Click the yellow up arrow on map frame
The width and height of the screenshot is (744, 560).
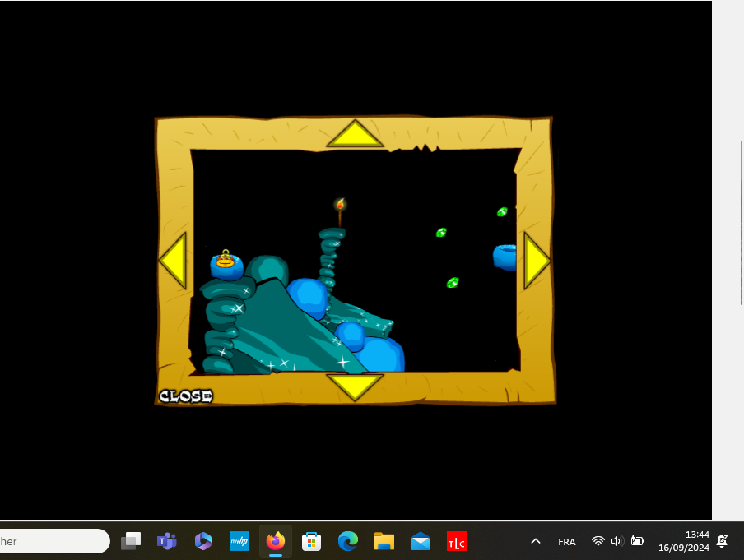coord(355,135)
